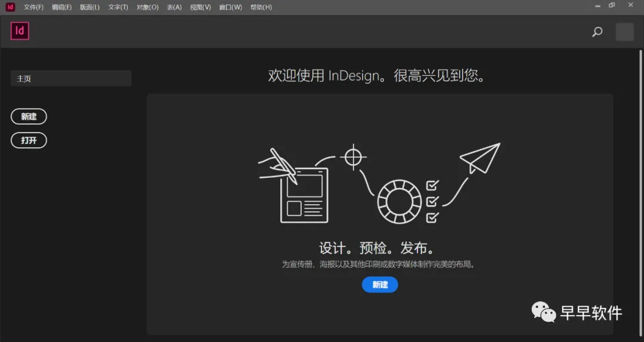Close the InDesign window
Image resolution: width=644 pixels, height=342 pixels.
631,5
